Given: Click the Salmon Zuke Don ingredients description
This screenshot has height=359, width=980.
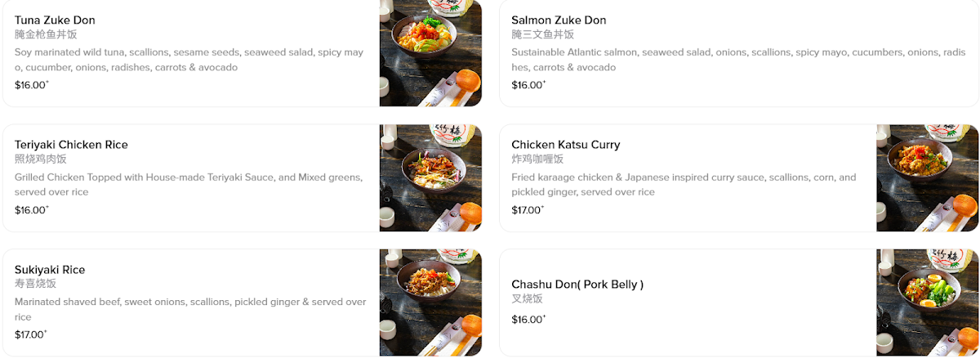Looking at the screenshot, I should click(737, 60).
